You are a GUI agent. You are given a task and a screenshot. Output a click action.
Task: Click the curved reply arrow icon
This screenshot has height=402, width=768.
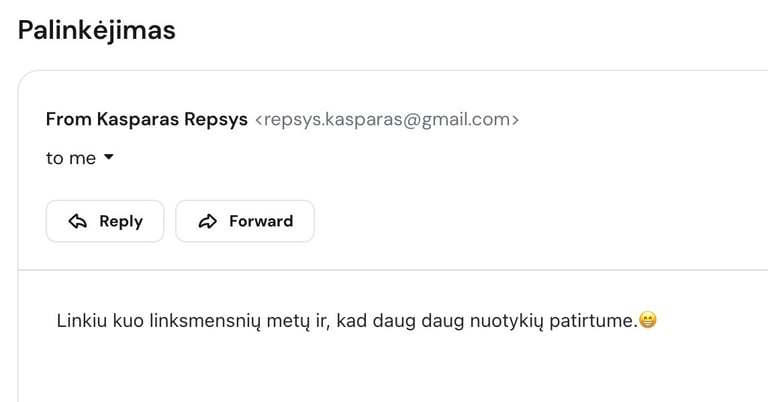coord(77,221)
